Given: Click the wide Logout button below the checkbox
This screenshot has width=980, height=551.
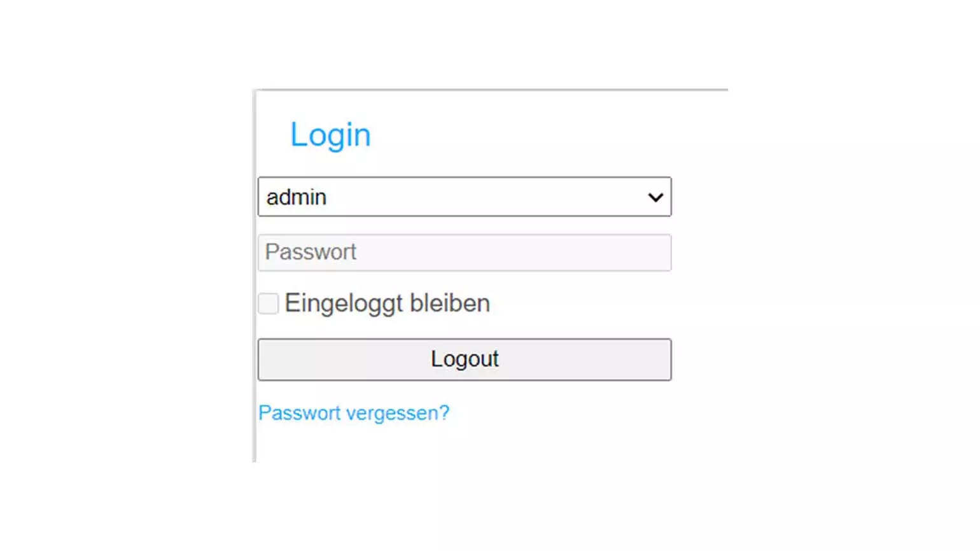Looking at the screenshot, I should pos(464,359).
